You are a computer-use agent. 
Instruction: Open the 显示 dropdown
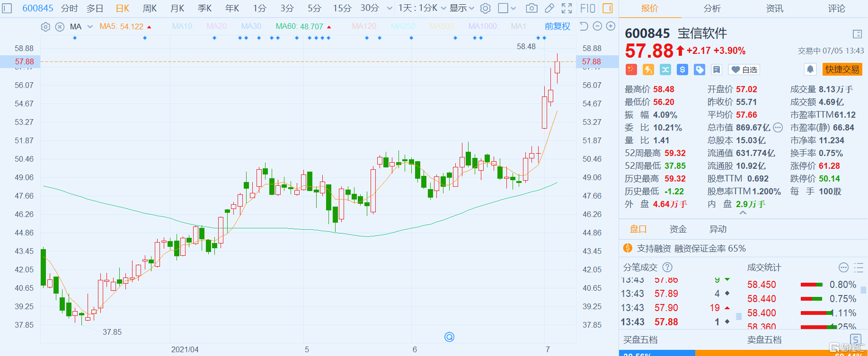coord(461,8)
